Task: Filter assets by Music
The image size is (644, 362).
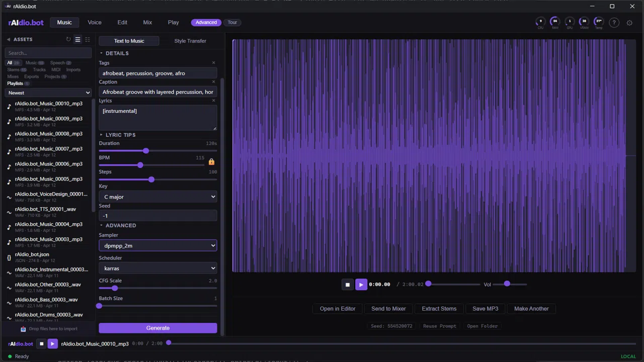Action: (x=34, y=63)
